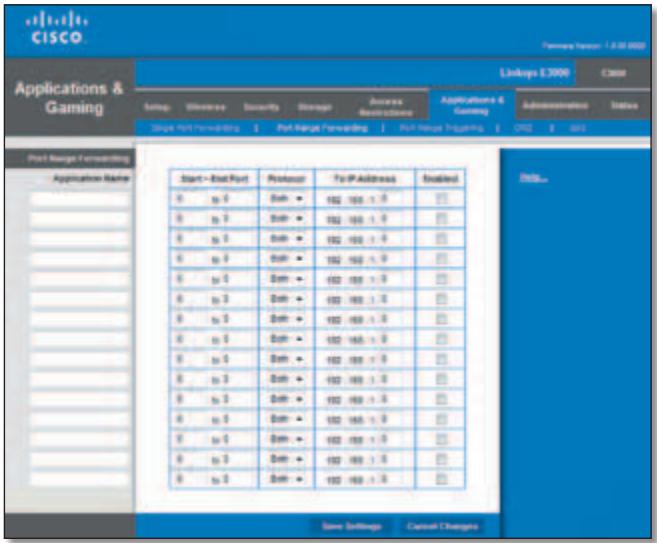Screen dimensions: 657x543
Task: Open the Status tab
Action: pos(624,105)
